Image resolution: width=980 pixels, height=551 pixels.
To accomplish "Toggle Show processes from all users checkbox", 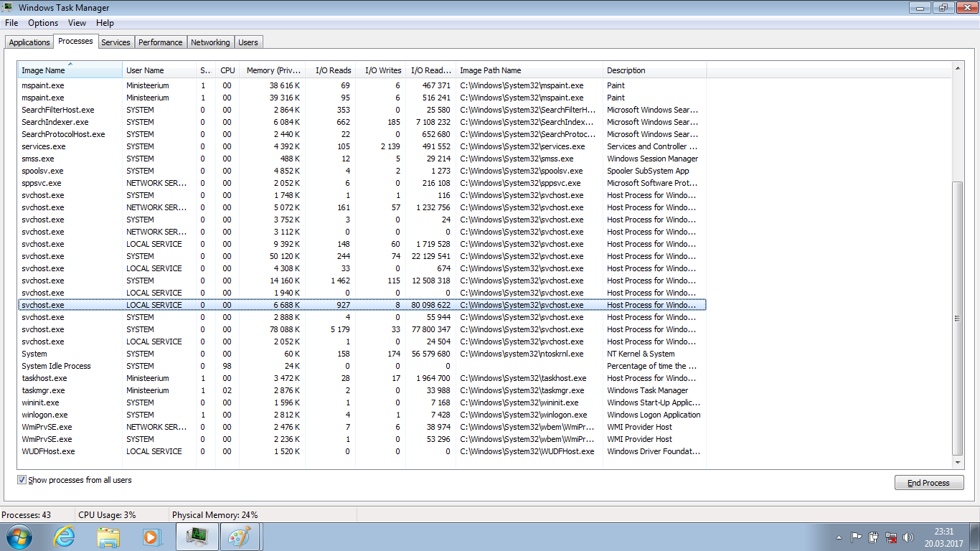I will coord(22,480).
